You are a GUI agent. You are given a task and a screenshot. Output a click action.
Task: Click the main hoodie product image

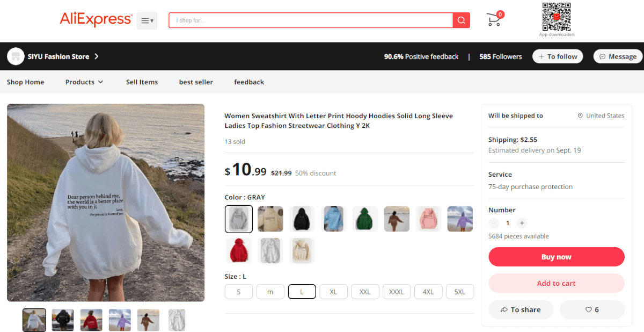106,203
